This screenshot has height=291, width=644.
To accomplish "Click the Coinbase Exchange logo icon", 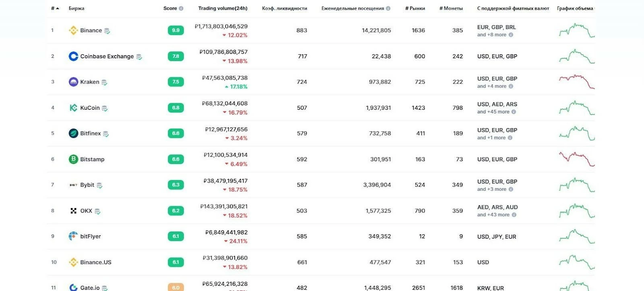I will point(73,56).
